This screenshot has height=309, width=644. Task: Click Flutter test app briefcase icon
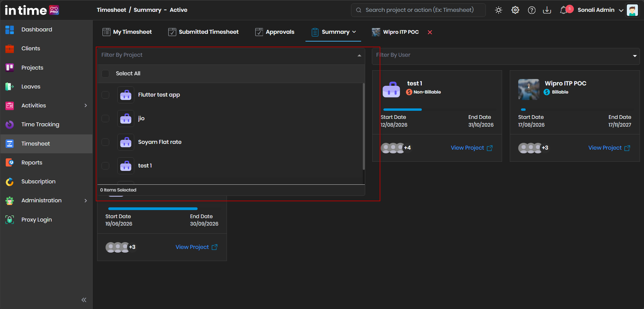click(126, 95)
